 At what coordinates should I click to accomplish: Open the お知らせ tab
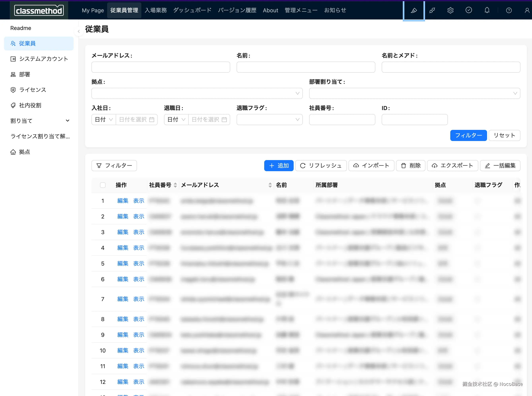tap(335, 10)
